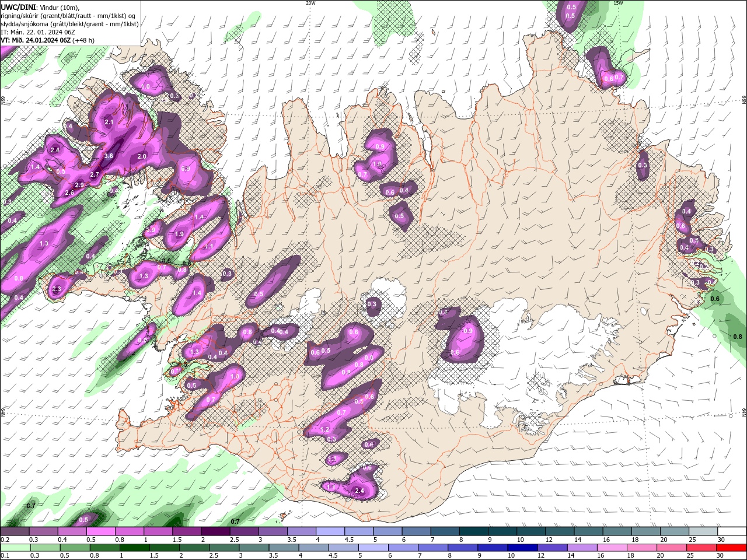The width and height of the screenshot is (747, 560).
Task: Click the dark navy swatch at 10 on lower scale
Action: pyautogui.click(x=521, y=548)
